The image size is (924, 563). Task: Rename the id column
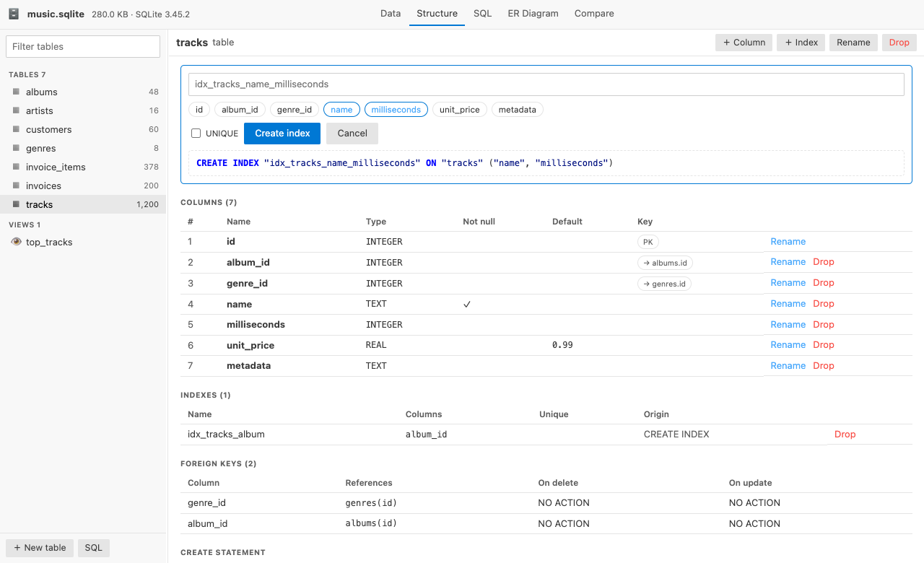click(788, 242)
